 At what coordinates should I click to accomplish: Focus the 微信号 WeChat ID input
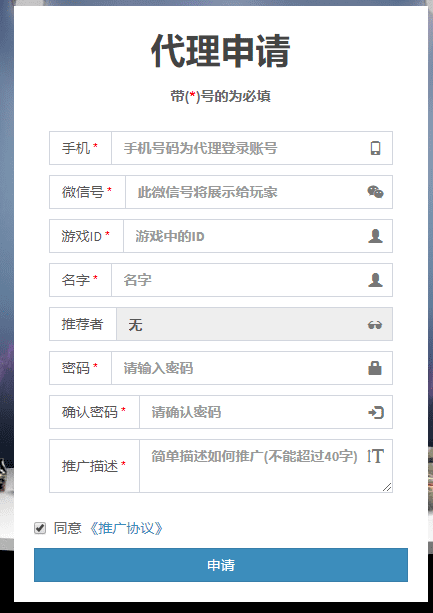[x=259, y=192]
